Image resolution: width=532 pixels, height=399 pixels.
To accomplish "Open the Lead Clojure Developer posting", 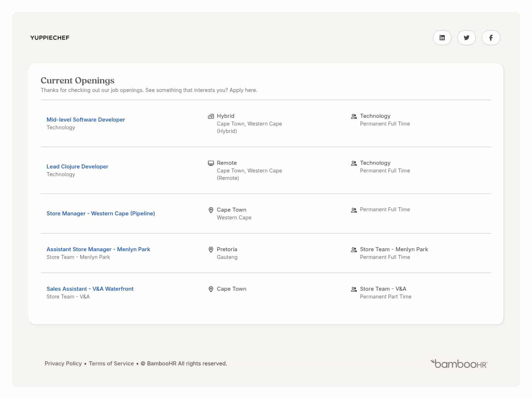I will click(x=77, y=167).
